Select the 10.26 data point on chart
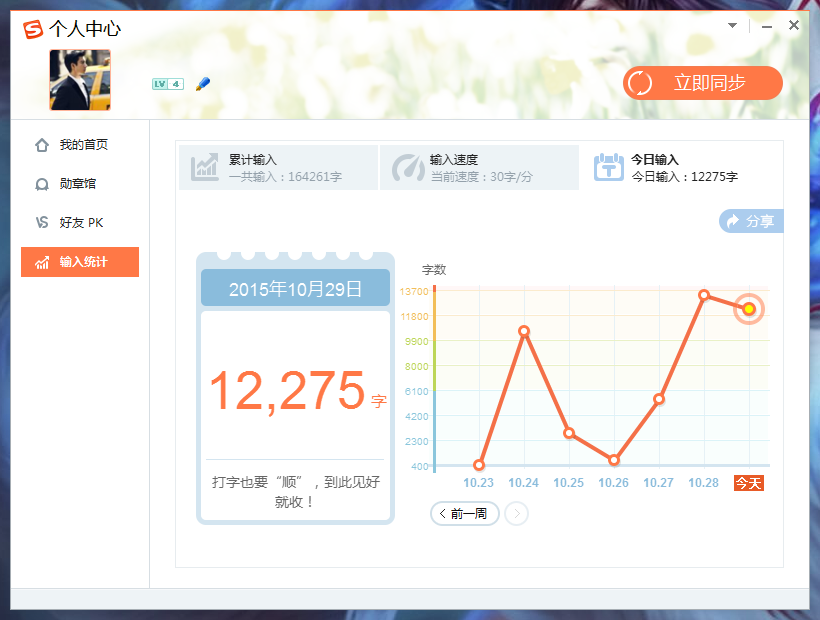 (614, 460)
